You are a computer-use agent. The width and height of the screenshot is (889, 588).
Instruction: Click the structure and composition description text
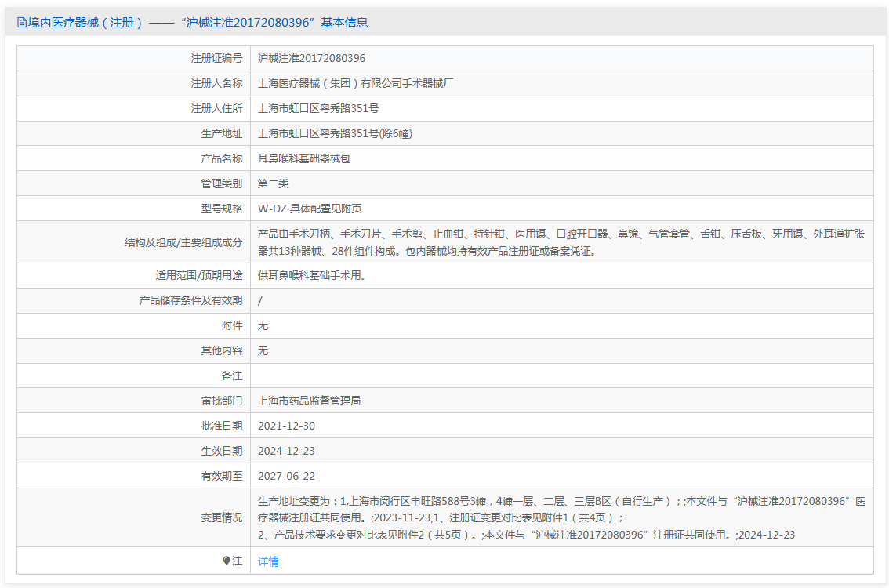(561, 242)
